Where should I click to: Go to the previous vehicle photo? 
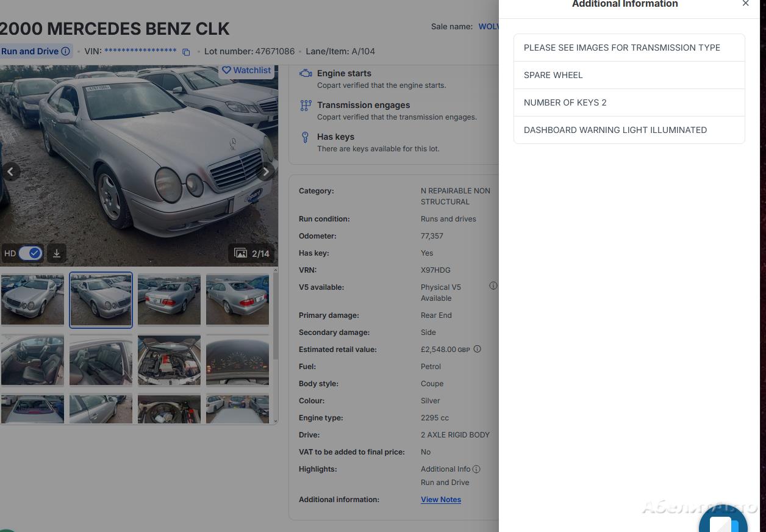pos(10,172)
